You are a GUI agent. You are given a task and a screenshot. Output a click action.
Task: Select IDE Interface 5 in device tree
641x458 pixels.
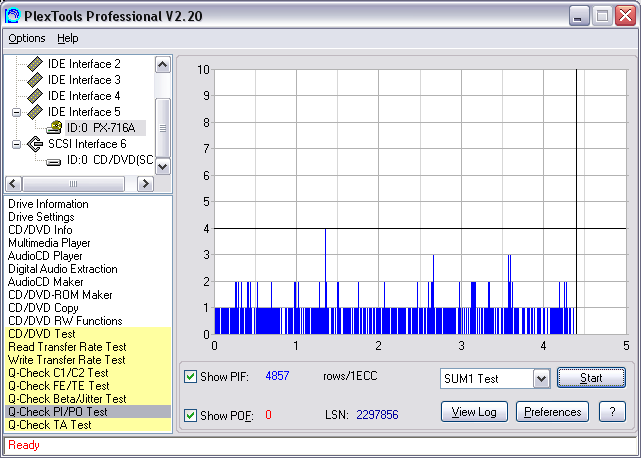84,112
